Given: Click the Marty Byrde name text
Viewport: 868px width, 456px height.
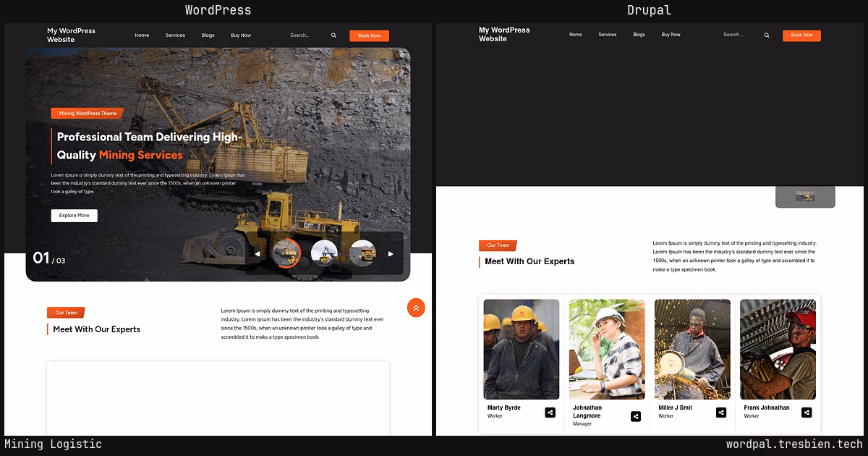Looking at the screenshot, I should click(x=504, y=408).
